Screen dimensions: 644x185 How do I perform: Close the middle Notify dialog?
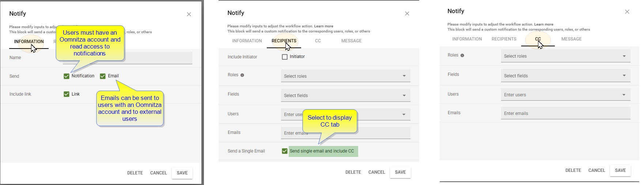[x=407, y=14]
